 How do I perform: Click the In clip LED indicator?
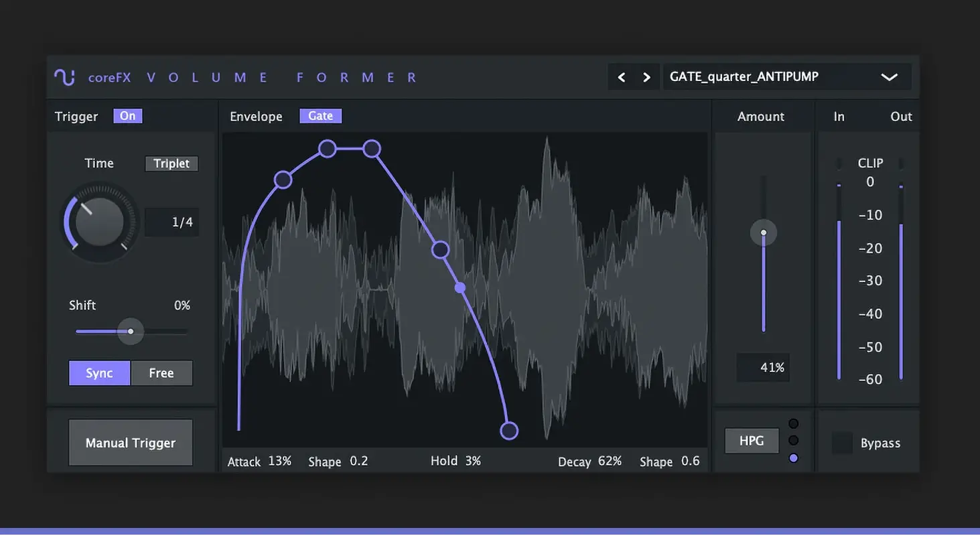[x=839, y=163]
